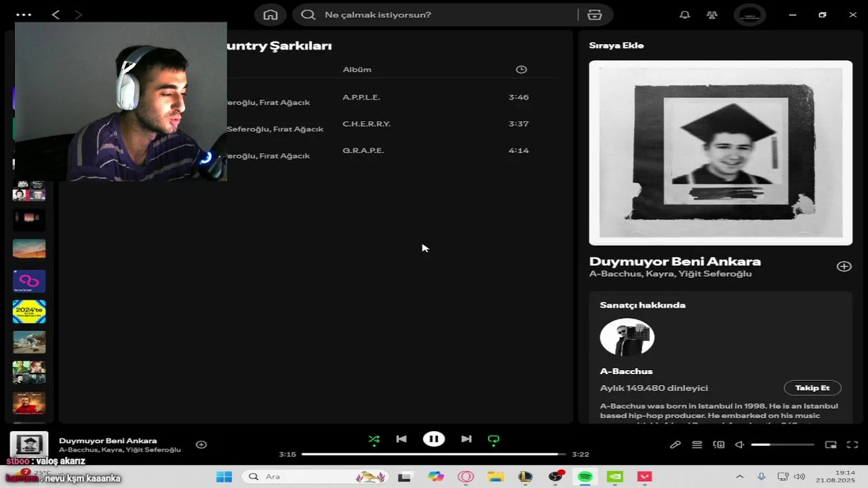Open friend activity icon
This screenshot has height=488, width=868.
(x=712, y=15)
